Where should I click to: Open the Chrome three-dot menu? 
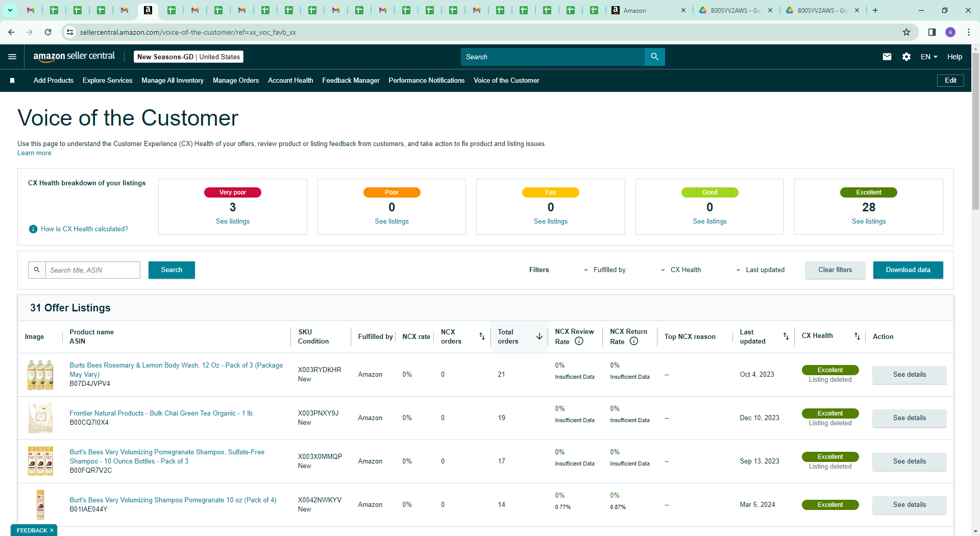pos(969,32)
